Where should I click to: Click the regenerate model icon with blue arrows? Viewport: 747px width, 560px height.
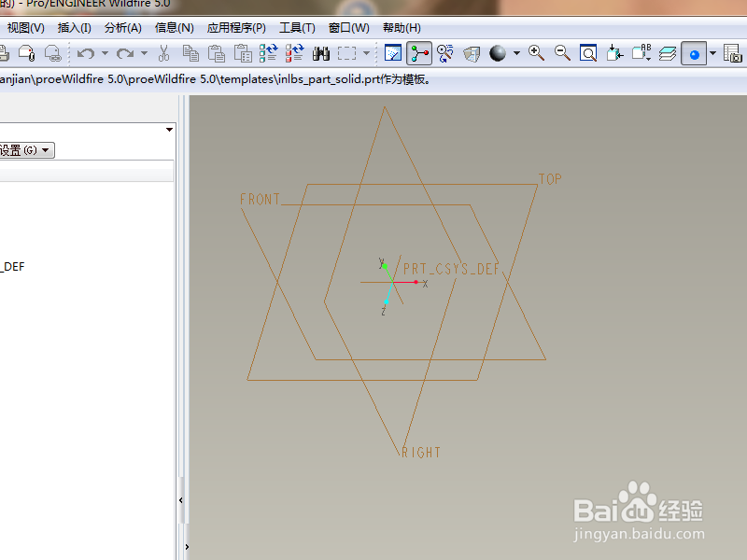(269, 53)
